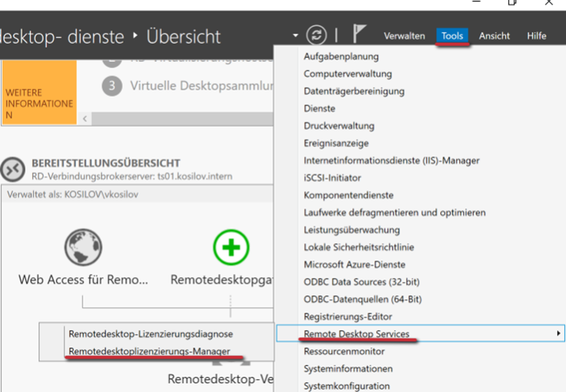Click step 3 circle for virtual desktop collection
The height and width of the screenshot is (392, 566).
(112, 86)
